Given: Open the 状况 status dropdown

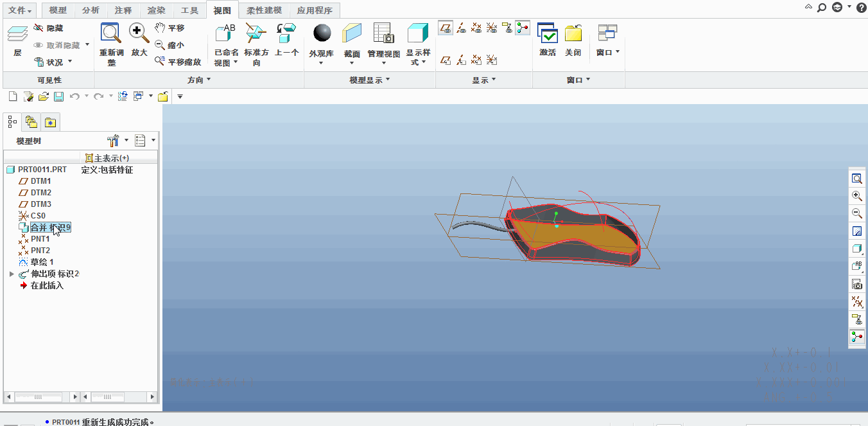Looking at the screenshot, I should pyautogui.click(x=53, y=62).
